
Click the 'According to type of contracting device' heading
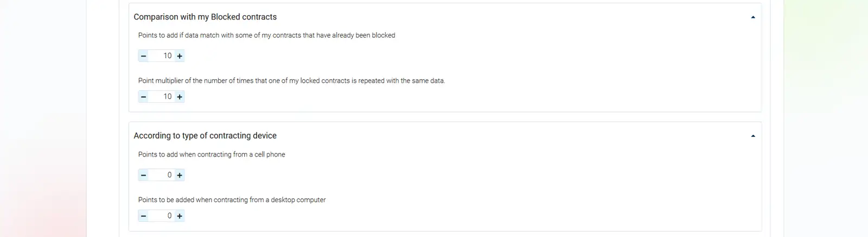pos(205,135)
